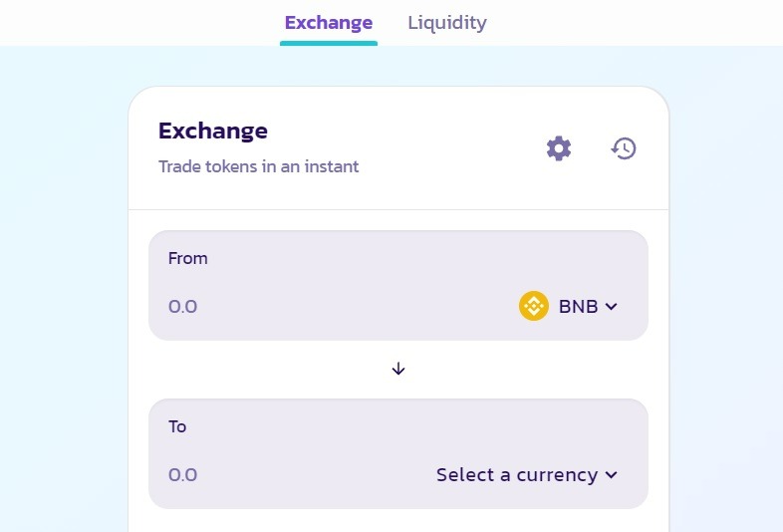Click the To label
This screenshot has height=532, width=783.
(x=177, y=426)
